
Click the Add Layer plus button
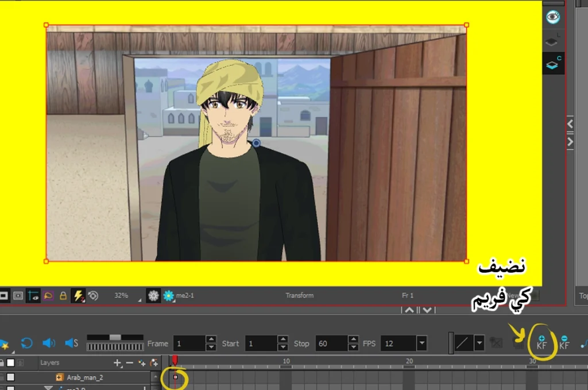point(117,363)
